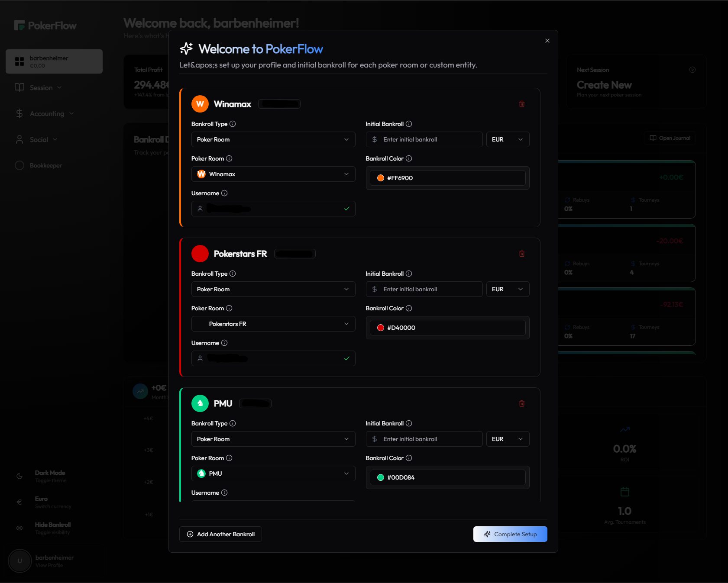Viewport: 728px width, 583px height.
Task: Click the Pokerstars FR red logo circle
Action: (x=200, y=254)
